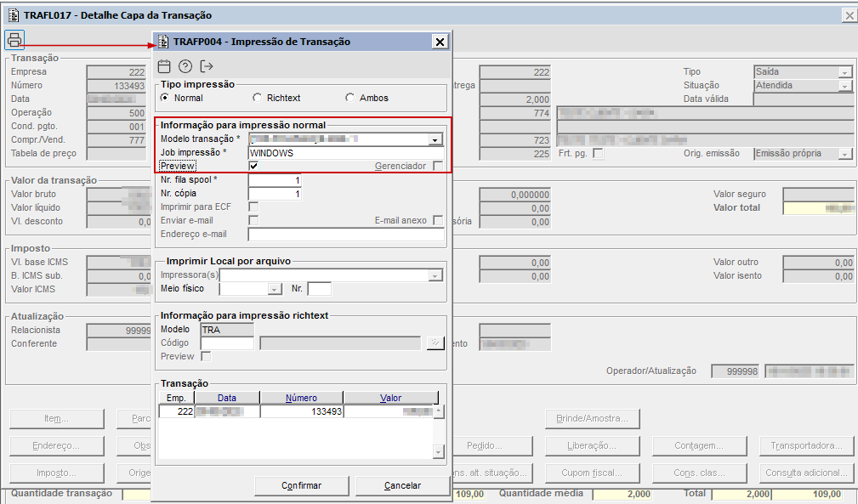Open the Situação dropdown showing Atendida
This screenshot has height=504, width=858.
(x=845, y=86)
